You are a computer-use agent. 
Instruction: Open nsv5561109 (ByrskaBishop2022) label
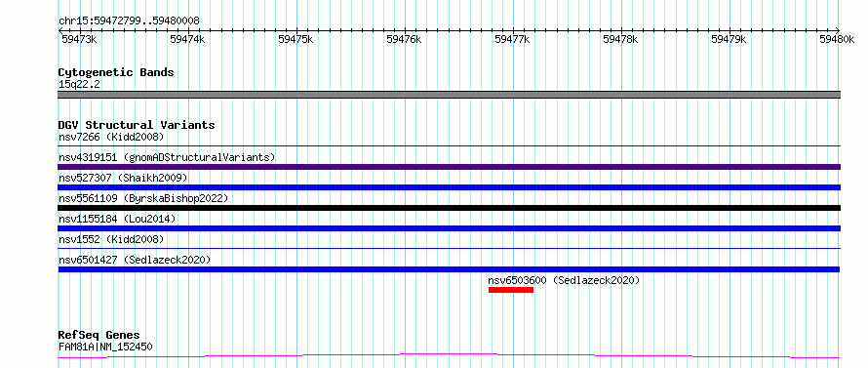(142, 198)
